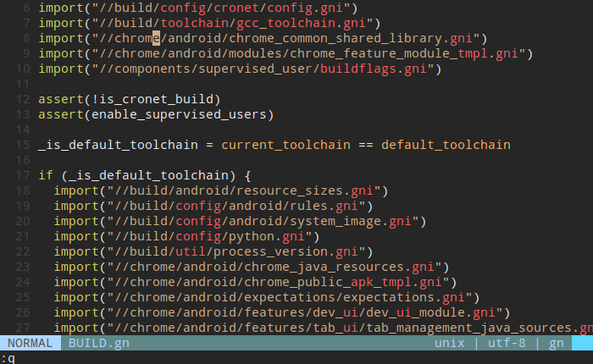The image size is (593, 364).
Task: Click line number 15 in the gutter
Action: pos(22,145)
